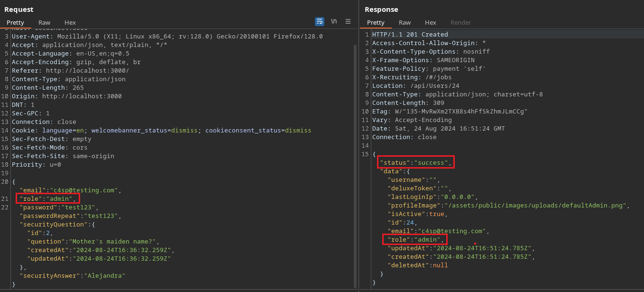Viewport: 644px width, 292px height.
Task: Click the "status":"success" line in the response
Action: [x=416, y=162]
